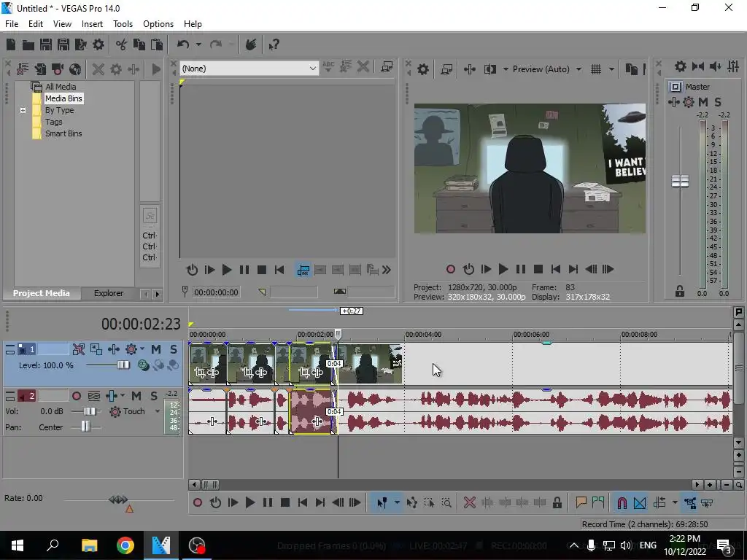Open track 1 FX icon
This screenshot has height=560, width=747.
point(113,349)
